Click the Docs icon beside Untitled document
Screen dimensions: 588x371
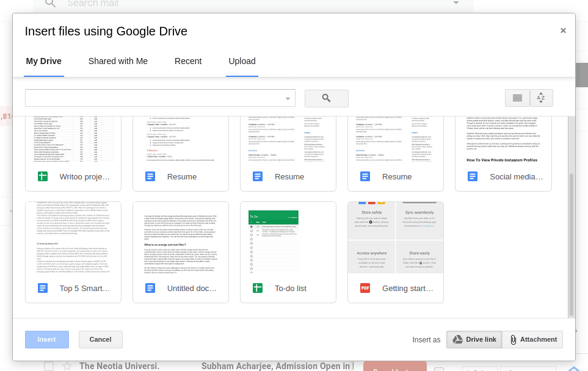[150, 288]
